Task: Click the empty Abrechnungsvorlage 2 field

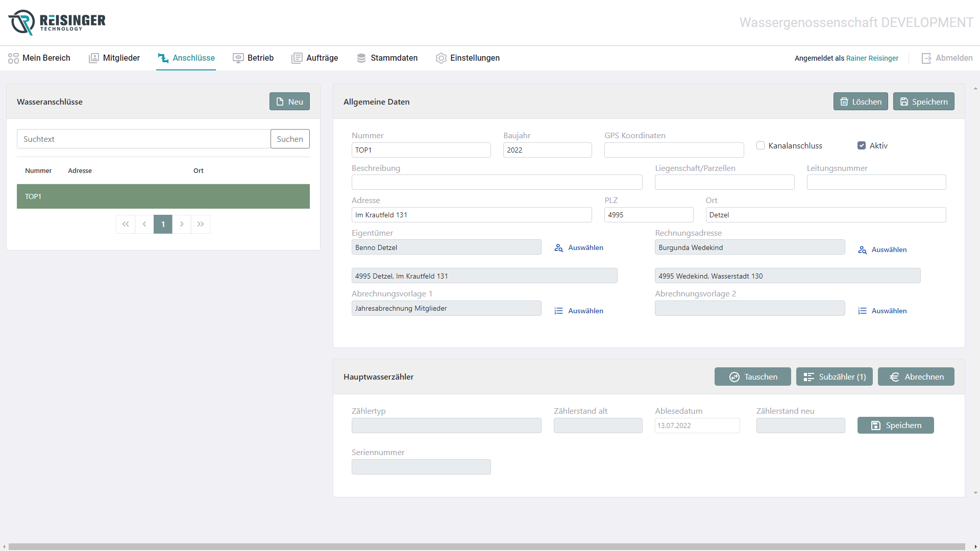Action: pyautogui.click(x=750, y=308)
